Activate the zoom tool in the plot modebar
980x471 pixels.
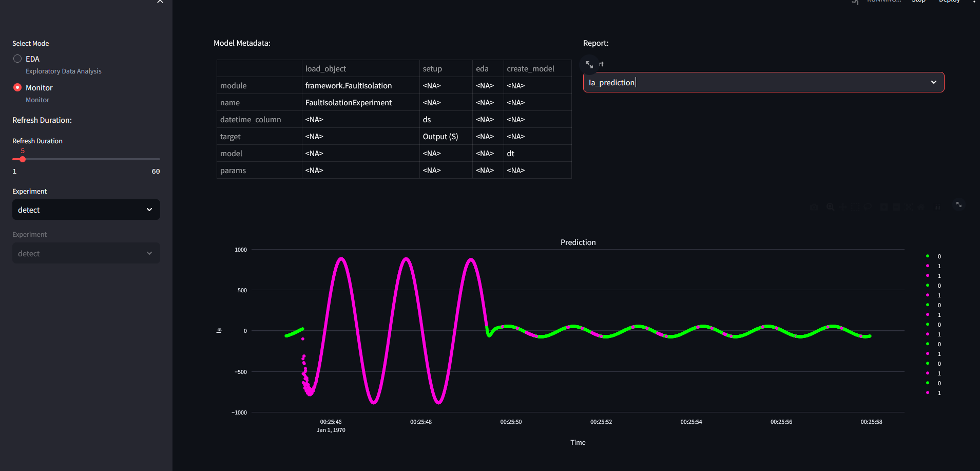830,207
